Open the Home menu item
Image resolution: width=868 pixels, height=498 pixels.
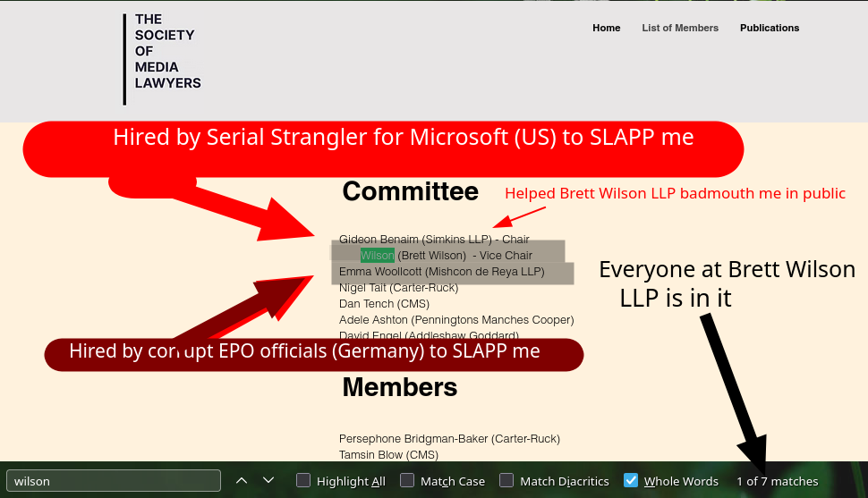pos(606,28)
